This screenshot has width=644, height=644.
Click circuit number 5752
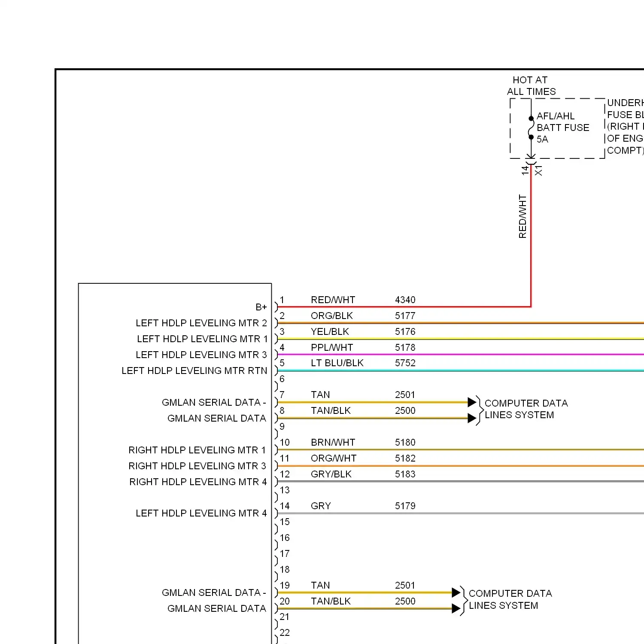(x=405, y=363)
